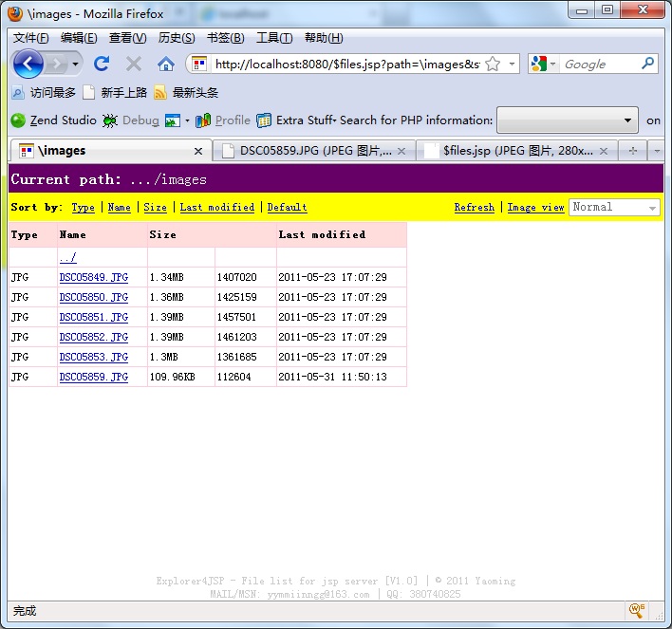Open the Normal view mode dropdown
672x629 pixels.
coord(614,207)
